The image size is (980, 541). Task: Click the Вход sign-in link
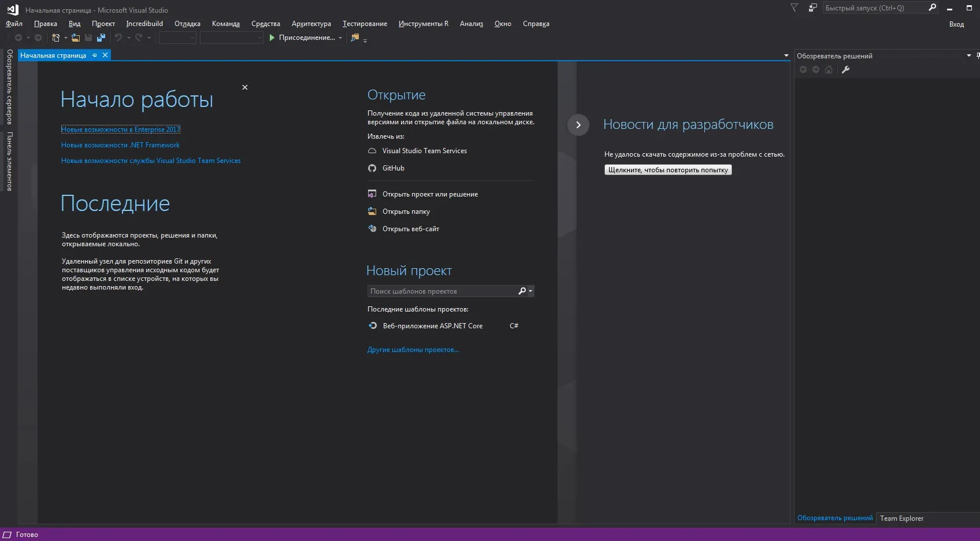tap(956, 24)
